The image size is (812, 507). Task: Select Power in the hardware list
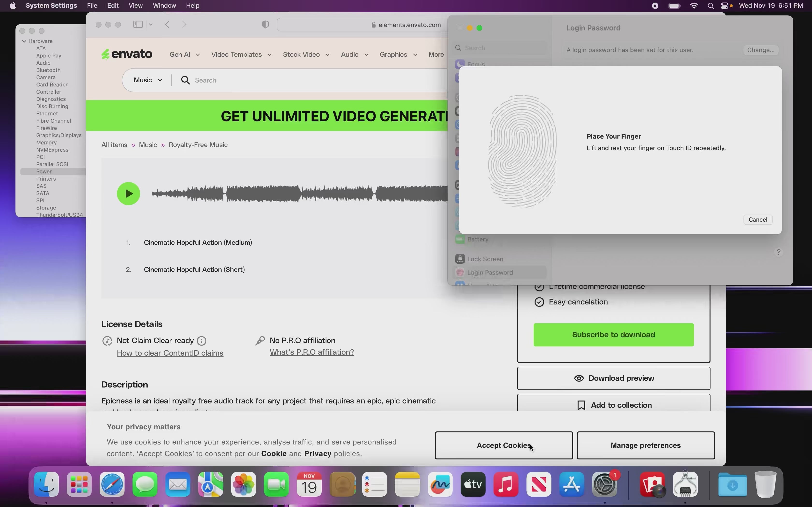point(44,171)
